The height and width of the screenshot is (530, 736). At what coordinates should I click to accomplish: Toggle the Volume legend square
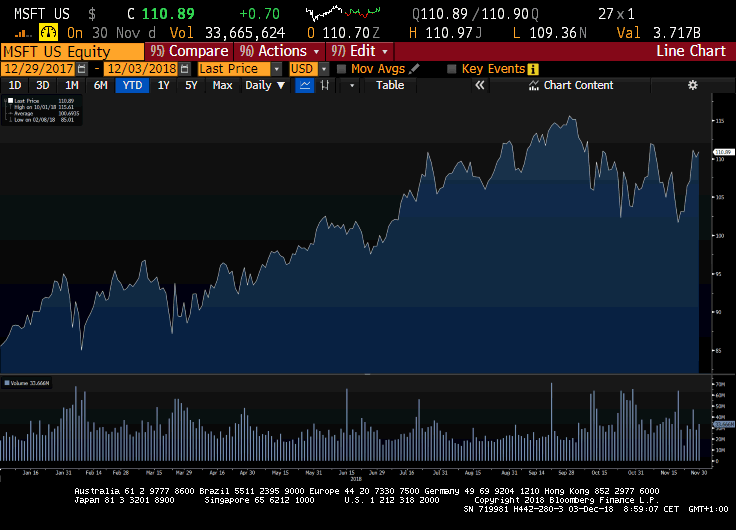(x=7, y=383)
